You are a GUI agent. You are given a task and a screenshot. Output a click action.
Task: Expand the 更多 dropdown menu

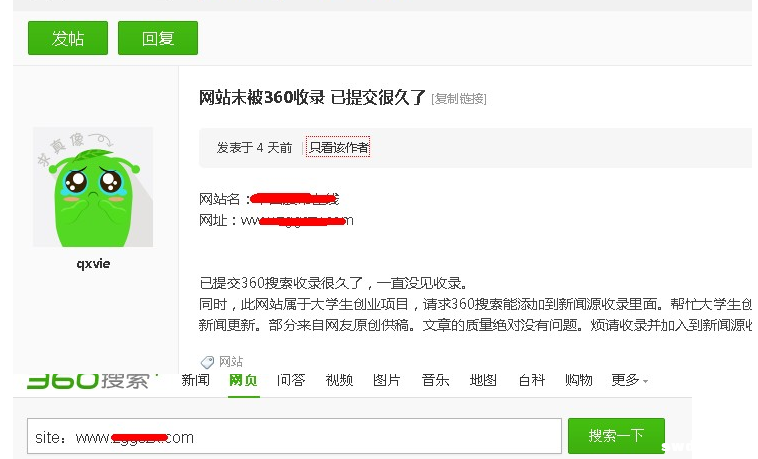(629, 380)
